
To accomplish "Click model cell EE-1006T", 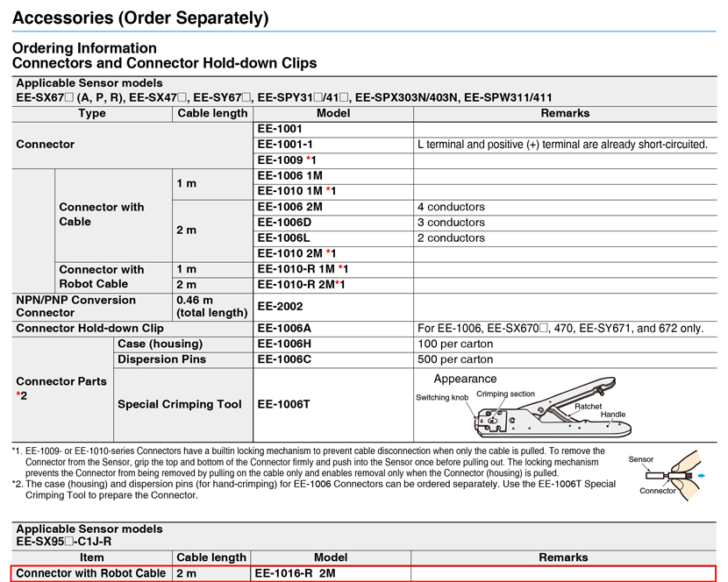I will 333,405.
